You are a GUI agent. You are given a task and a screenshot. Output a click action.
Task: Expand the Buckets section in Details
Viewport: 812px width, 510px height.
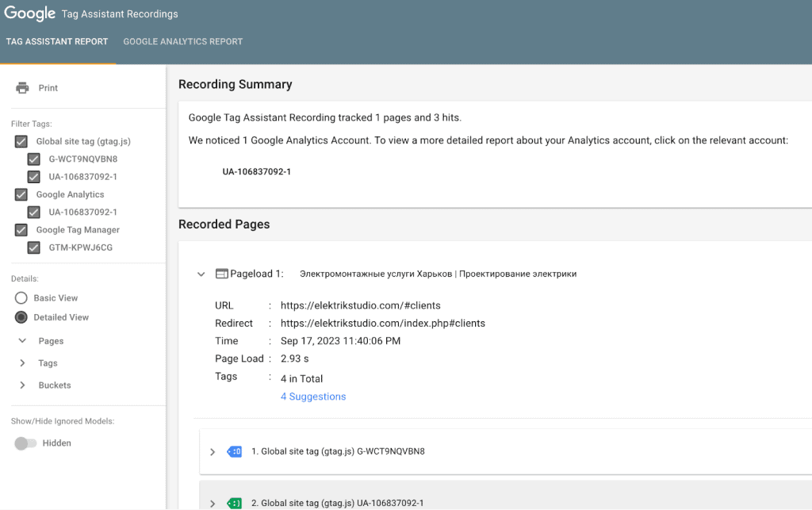coord(21,385)
